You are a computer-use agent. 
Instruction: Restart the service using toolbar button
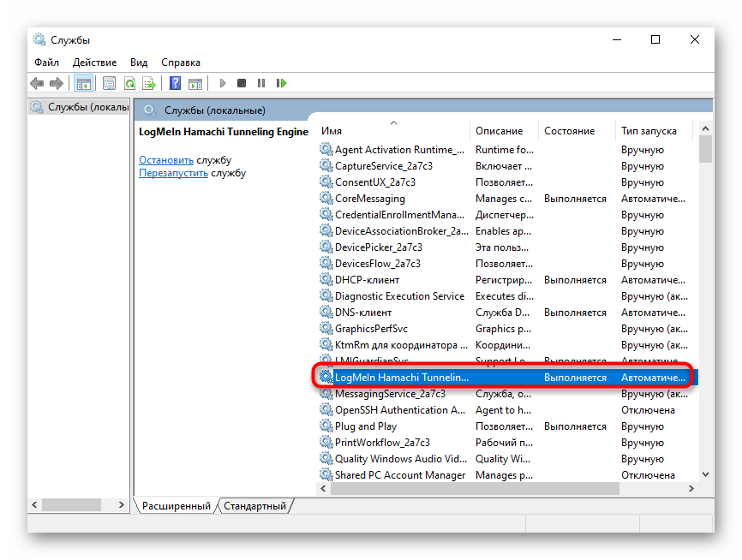281,83
